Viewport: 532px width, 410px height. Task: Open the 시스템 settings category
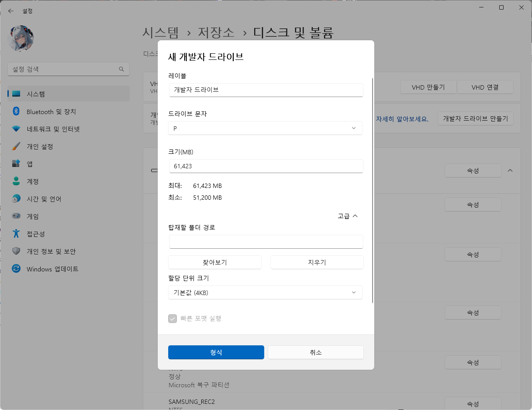click(x=69, y=94)
